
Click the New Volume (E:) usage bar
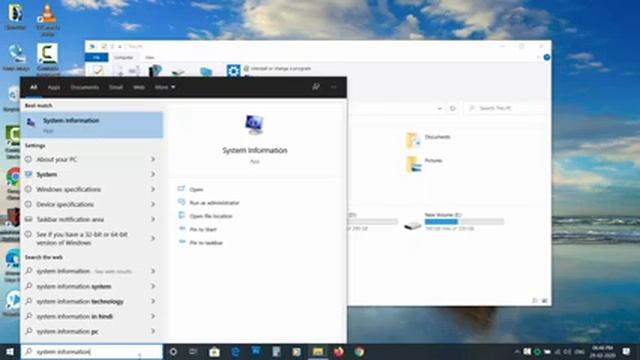click(x=464, y=222)
